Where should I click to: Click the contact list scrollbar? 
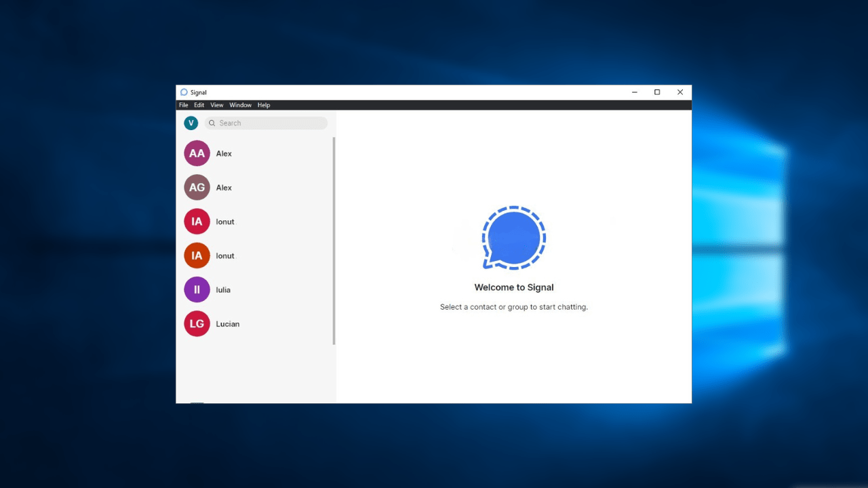pyautogui.click(x=334, y=241)
